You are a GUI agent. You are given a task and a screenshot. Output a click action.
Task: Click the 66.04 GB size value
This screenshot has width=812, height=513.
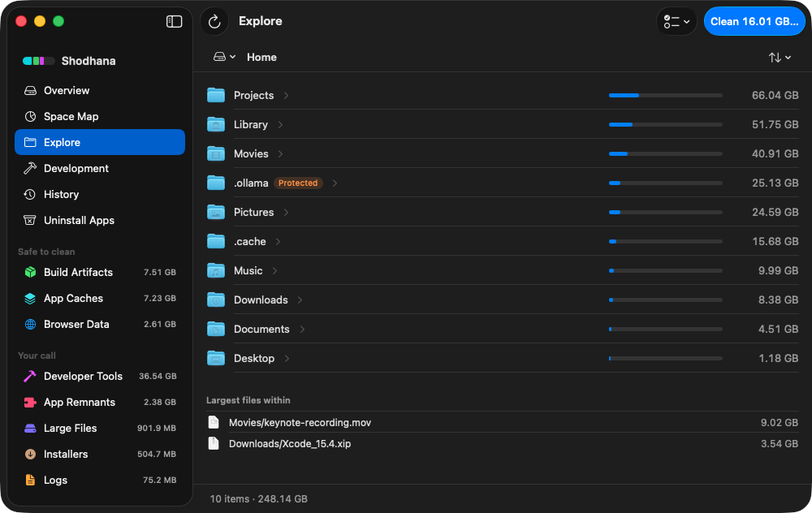coord(775,96)
